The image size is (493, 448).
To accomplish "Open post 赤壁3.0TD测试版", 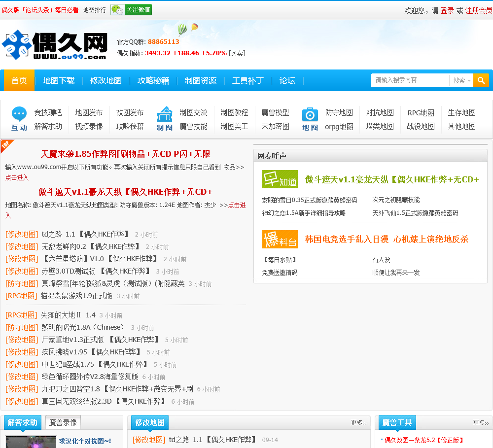I will [96, 272].
